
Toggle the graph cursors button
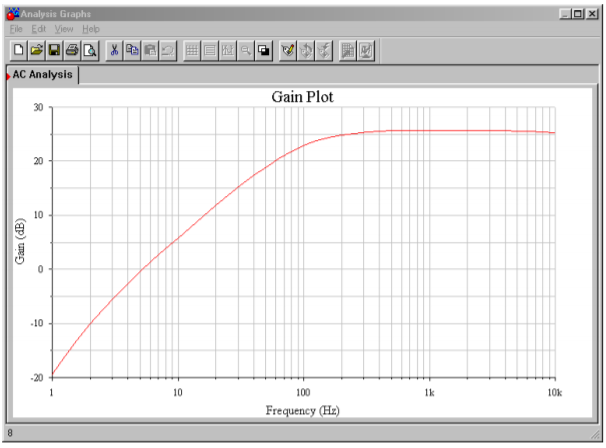point(228,50)
